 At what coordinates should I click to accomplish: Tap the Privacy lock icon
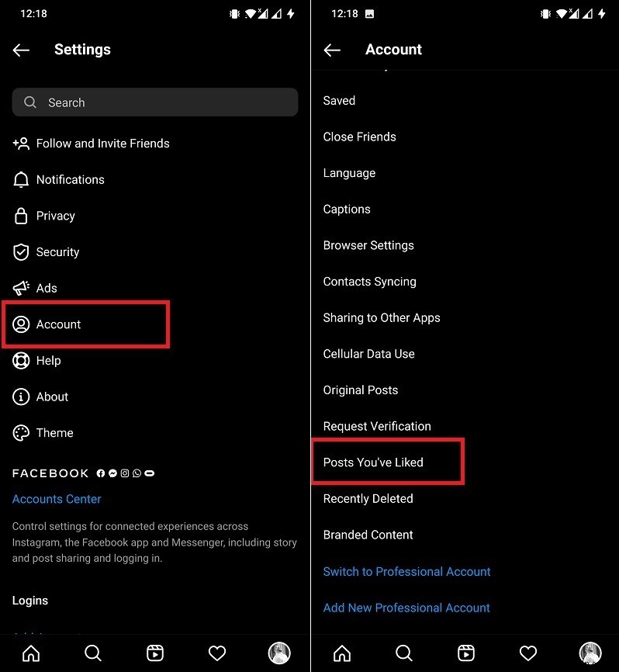(x=21, y=216)
